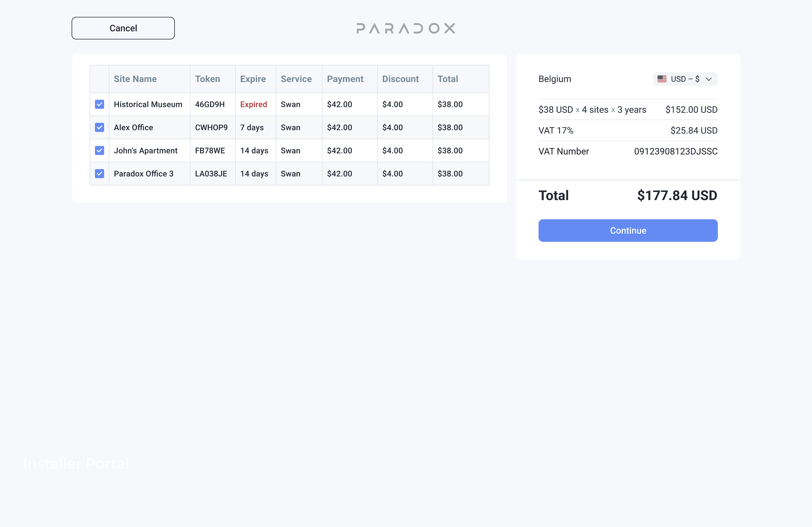This screenshot has height=527, width=812.
Task: Click the red Expired status text
Action: [x=254, y=104]
